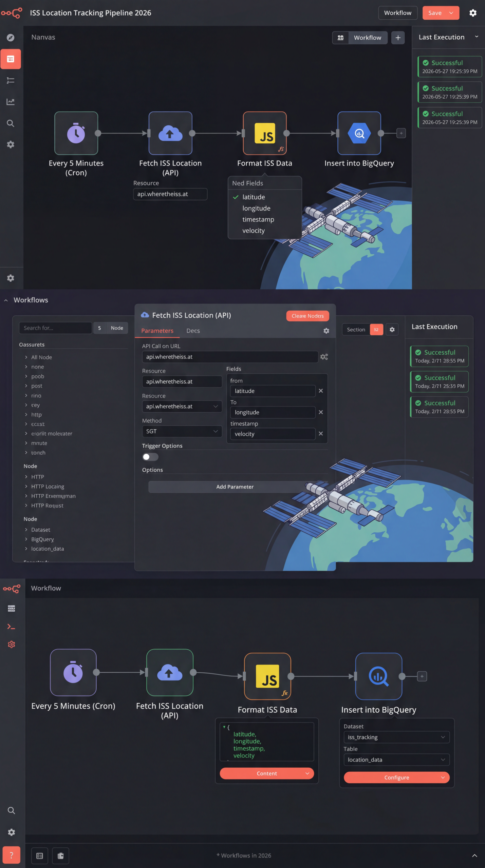Open the Dataset iss_tracking dropdown
485x868 pixels.
click(396, 737)
